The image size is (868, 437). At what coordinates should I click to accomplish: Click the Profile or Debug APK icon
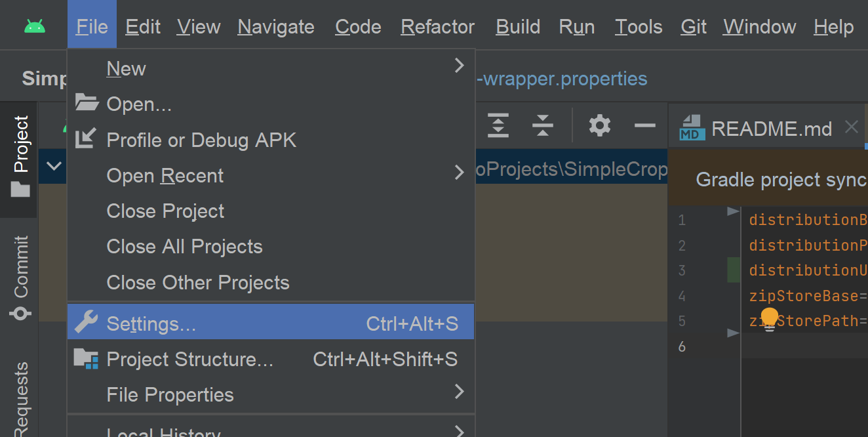point(86,139)
